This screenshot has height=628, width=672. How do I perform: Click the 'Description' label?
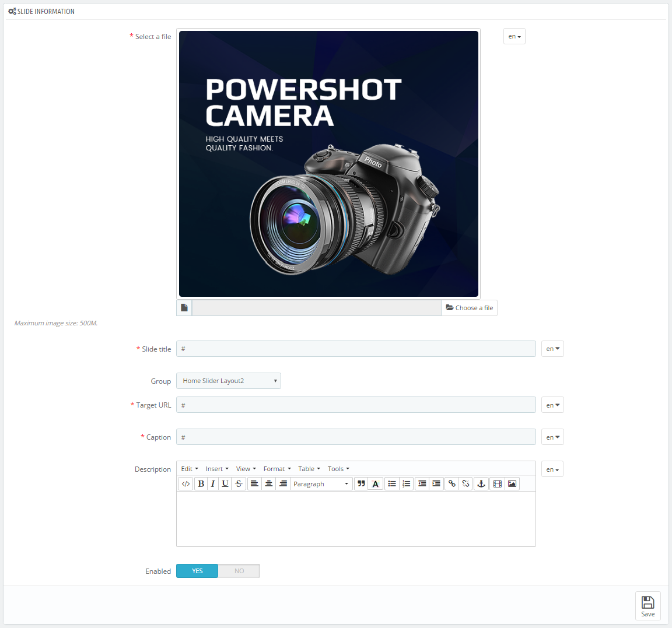153,469
